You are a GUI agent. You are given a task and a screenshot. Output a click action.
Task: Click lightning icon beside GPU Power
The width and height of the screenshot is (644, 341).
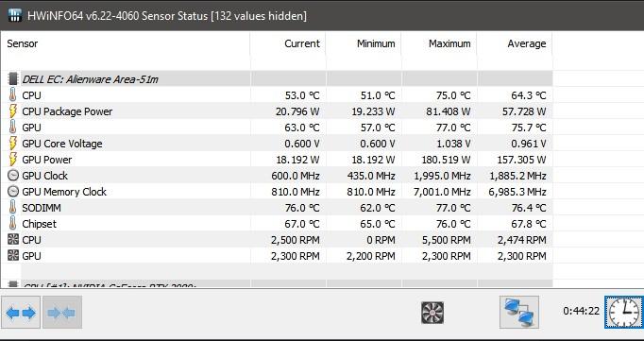13,159
